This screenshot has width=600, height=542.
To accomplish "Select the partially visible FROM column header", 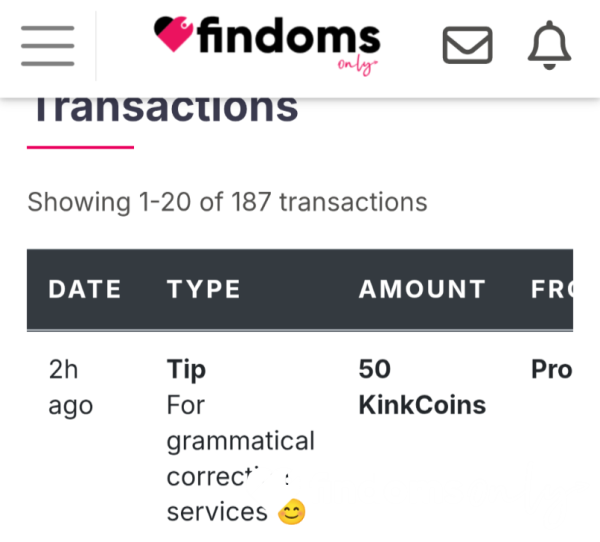I will click(x=552, y=289).
